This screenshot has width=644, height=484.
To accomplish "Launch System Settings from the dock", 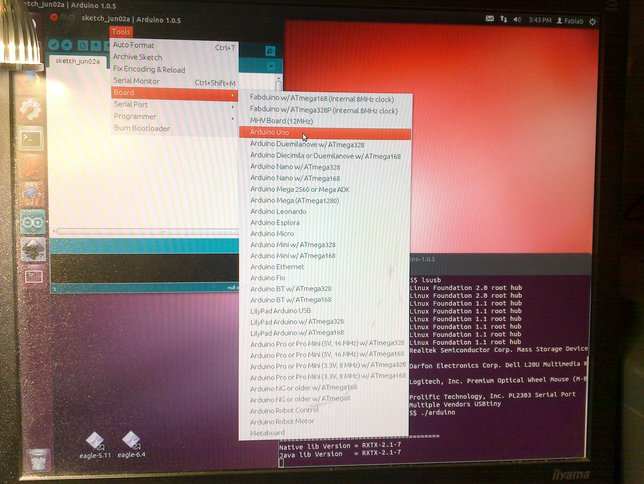I will point(31,108).
